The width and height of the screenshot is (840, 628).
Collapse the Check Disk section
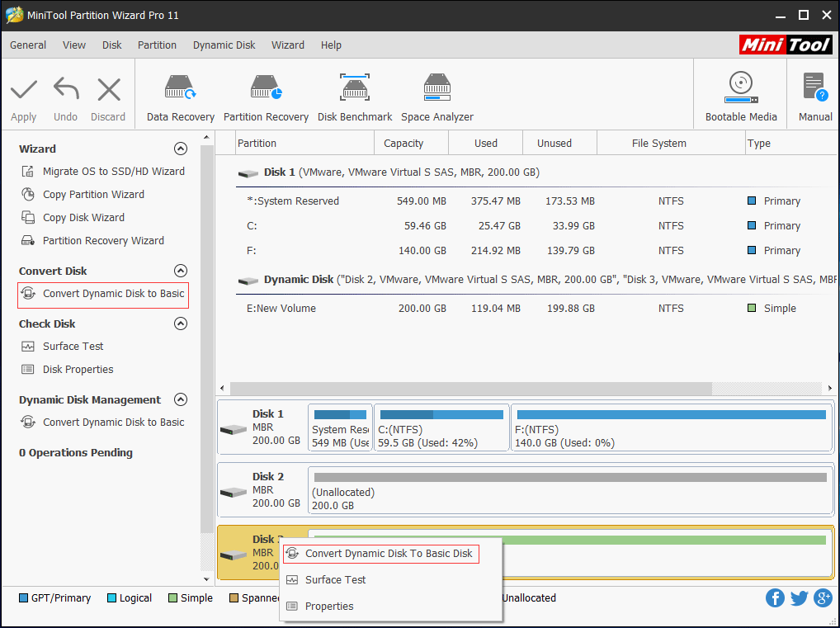point(180,323)
